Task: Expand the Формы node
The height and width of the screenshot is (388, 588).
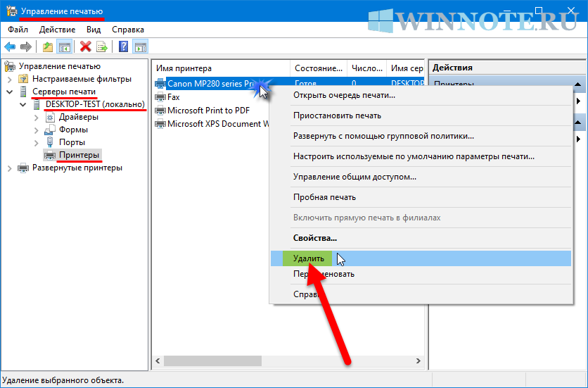Action: 37,130
